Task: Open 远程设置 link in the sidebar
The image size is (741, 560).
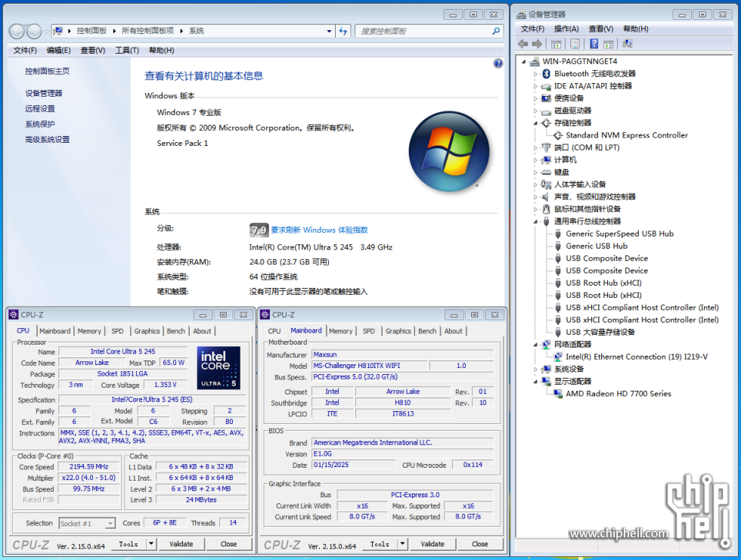Action: (39, 109)
